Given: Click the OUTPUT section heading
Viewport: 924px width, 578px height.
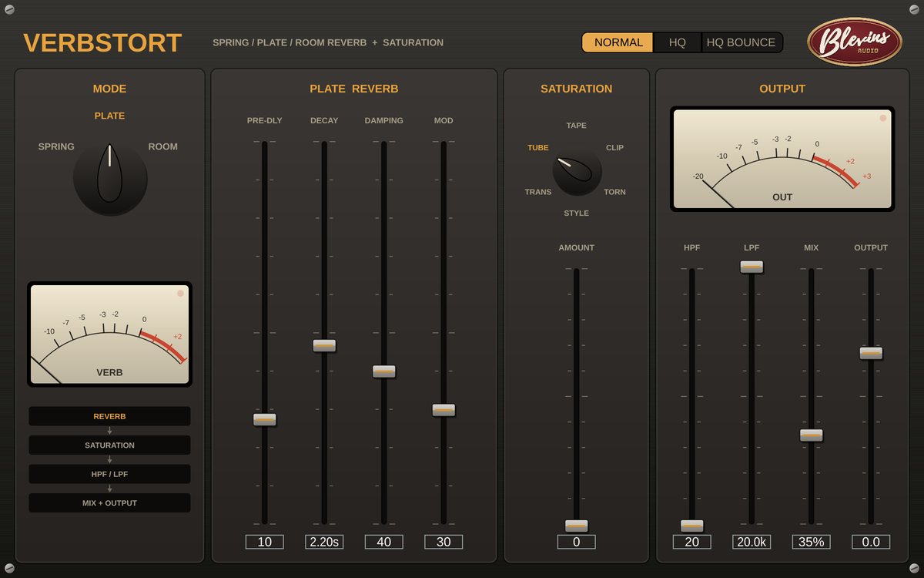Looking at the screenshot, I should 782,89.
